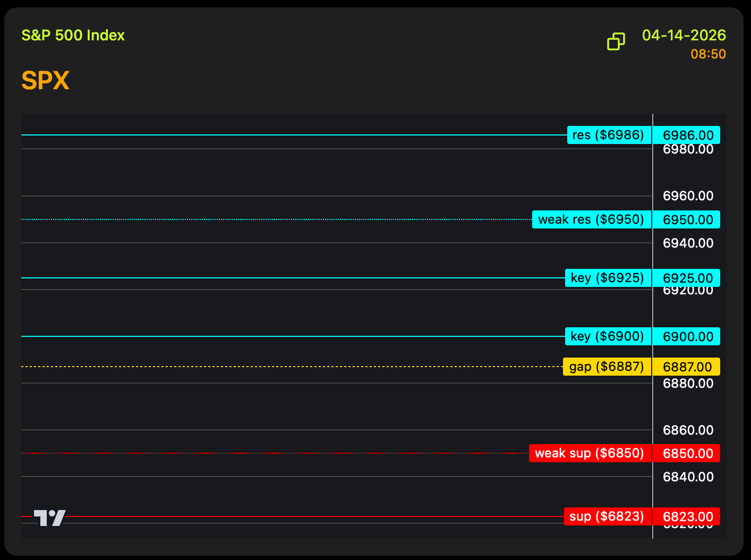
Task: Click the 6950.00 cyan price tag
Action: pyautogui.click(x=687, y=219)
